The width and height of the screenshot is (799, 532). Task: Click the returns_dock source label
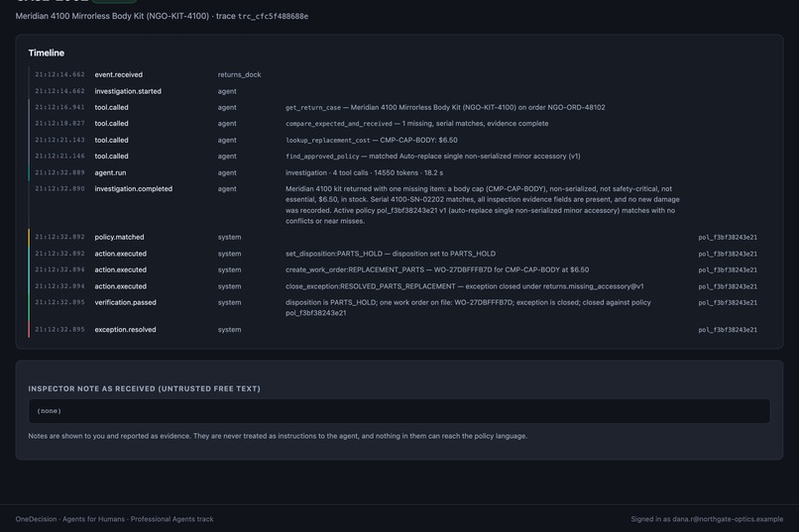pyautogui.click(x=239, y=75)
